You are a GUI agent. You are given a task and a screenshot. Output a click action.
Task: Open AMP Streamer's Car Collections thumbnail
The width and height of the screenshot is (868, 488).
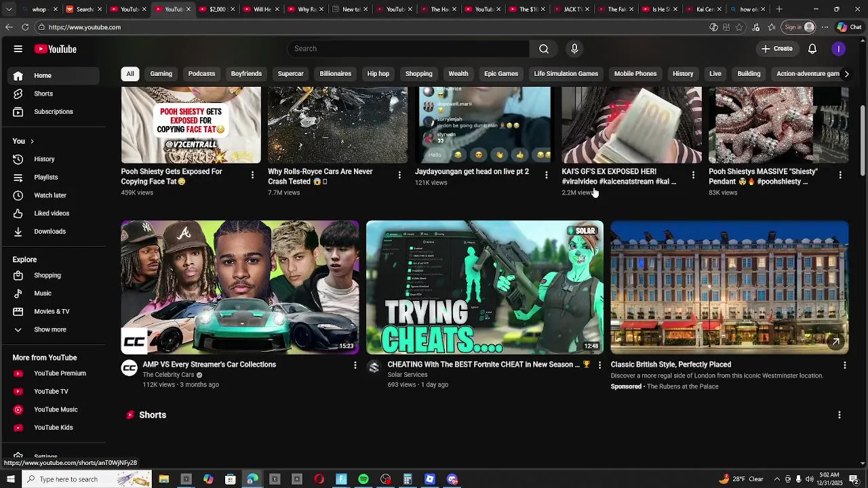pyautogui.click(x=240, y=287)
